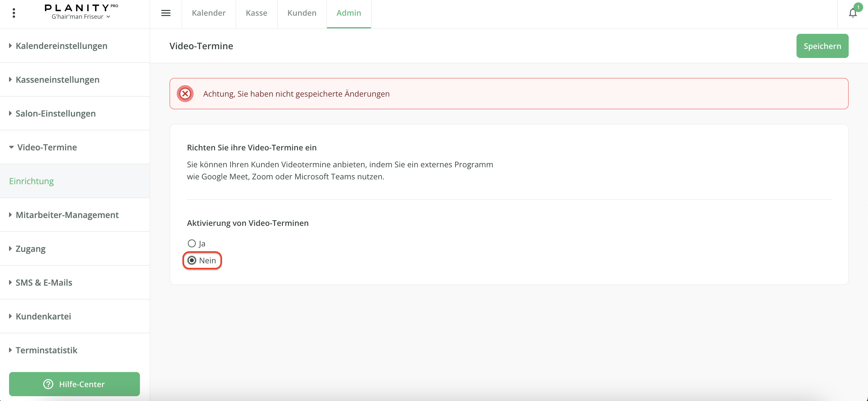Expand SMS & E-Mails section
Image resolution: width=868 pixels, height=401 pixels.
(x=44, y=283)
